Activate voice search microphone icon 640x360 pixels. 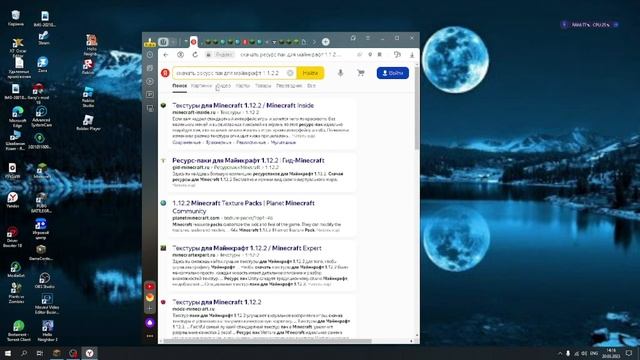pos(340,73)
